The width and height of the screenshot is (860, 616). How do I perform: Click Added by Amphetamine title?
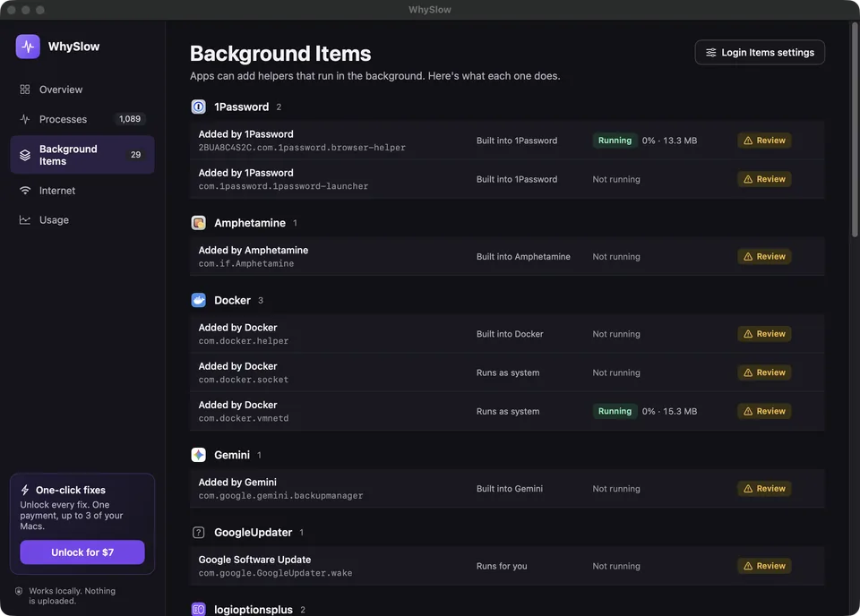tap(254, 250)
